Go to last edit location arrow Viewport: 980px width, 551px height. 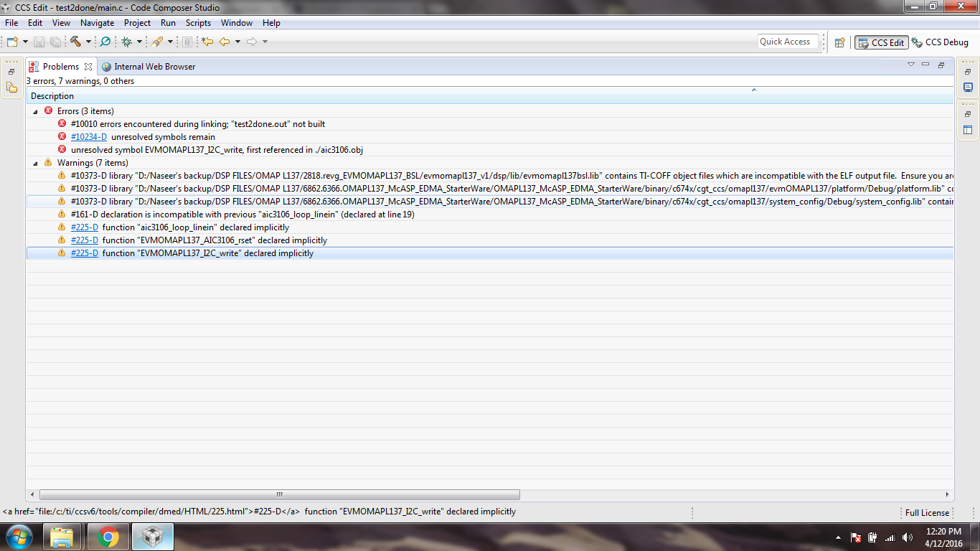point(208,42)
